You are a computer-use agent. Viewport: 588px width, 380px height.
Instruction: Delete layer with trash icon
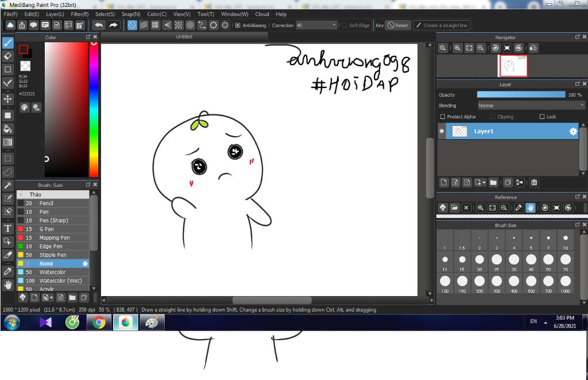click(534, 182)
